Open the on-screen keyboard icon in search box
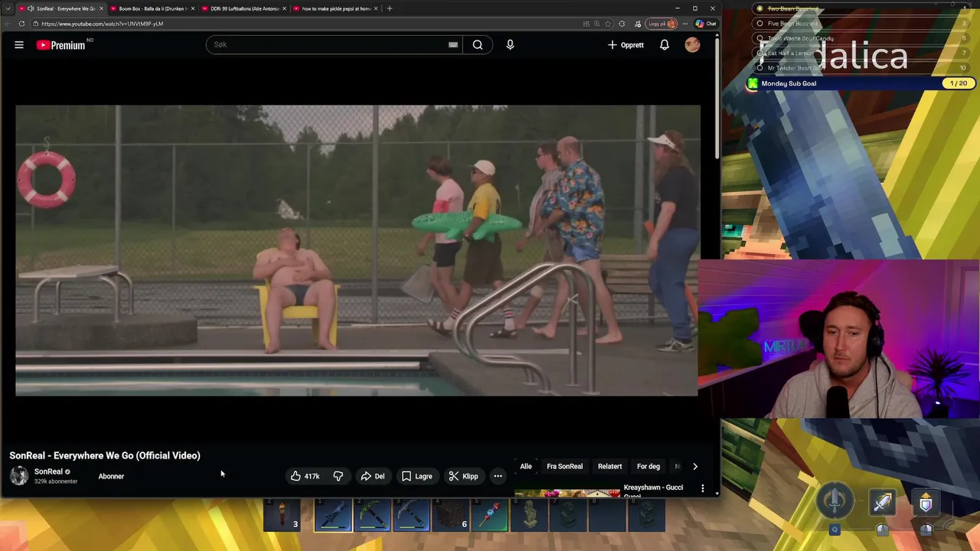Image resolution: width=980 pixels, height=551 pixels. point(453,45)
